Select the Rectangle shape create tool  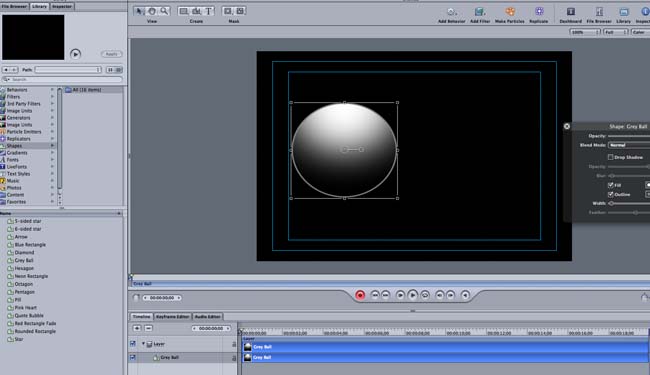pos(184,11)
